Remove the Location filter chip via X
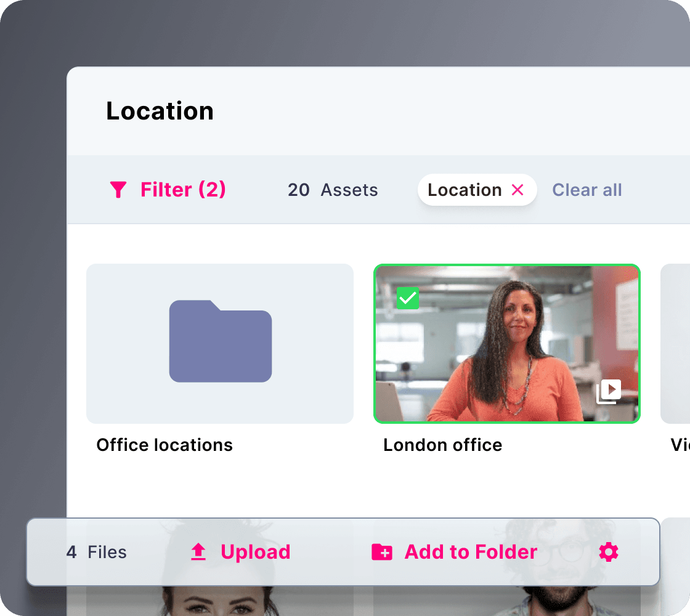This screenshot has height=616, width=690. click(x=517, y=190)
